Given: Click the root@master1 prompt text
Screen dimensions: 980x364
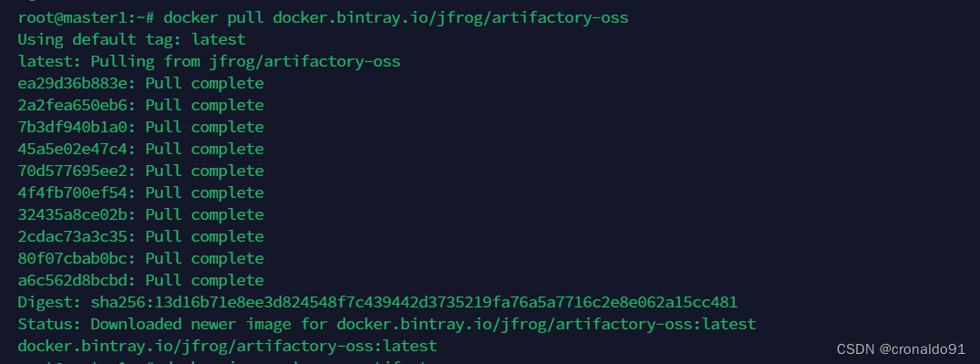Looking at the screenshot, I should tap(81, 17).
